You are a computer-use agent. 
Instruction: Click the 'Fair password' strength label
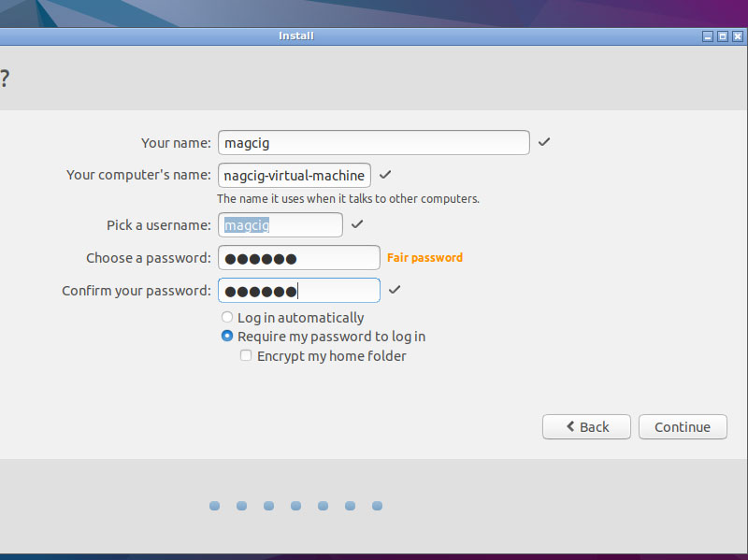pos(424,258)
